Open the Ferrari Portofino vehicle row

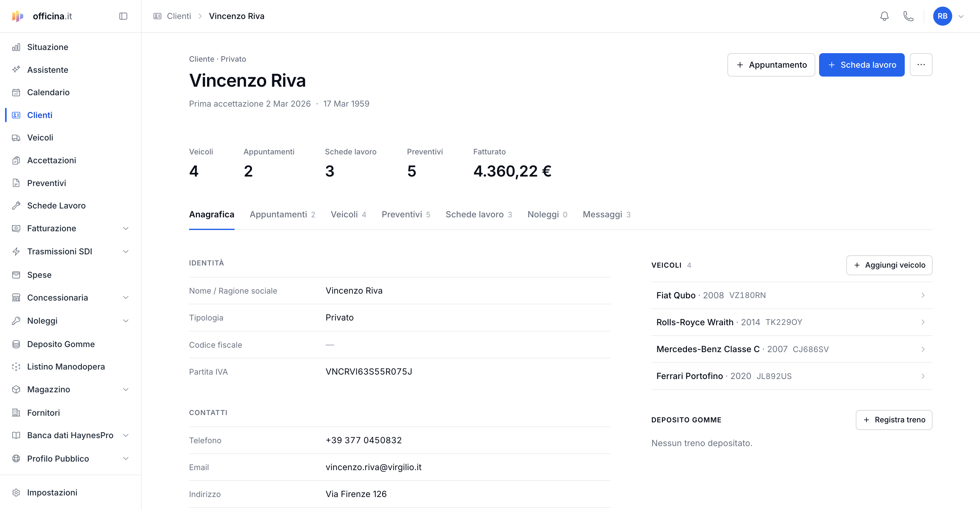pyautogui.click(x=792, y=376)
